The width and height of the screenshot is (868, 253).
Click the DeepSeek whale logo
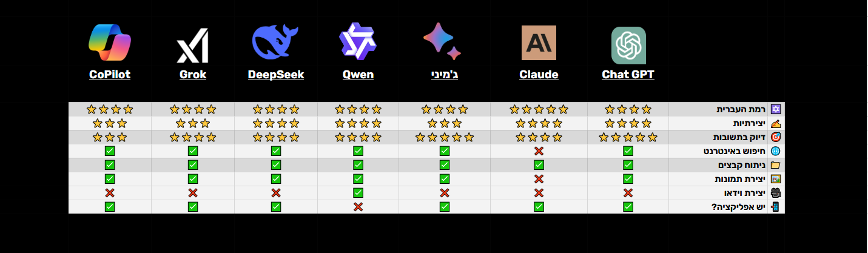point(275,42)
